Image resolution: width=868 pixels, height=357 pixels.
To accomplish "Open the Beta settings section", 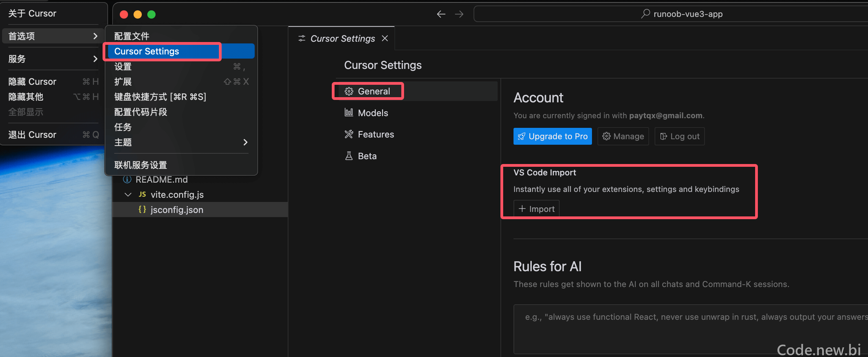I will click(x=416, y=156).
